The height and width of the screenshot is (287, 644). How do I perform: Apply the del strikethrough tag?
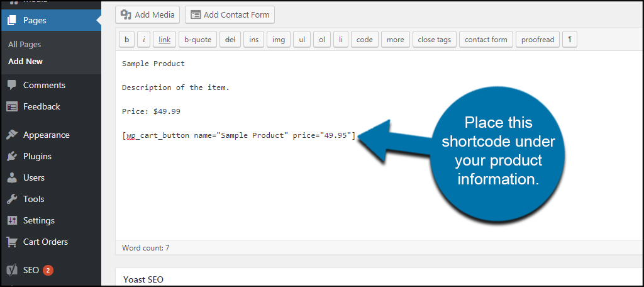click(230, 40)
